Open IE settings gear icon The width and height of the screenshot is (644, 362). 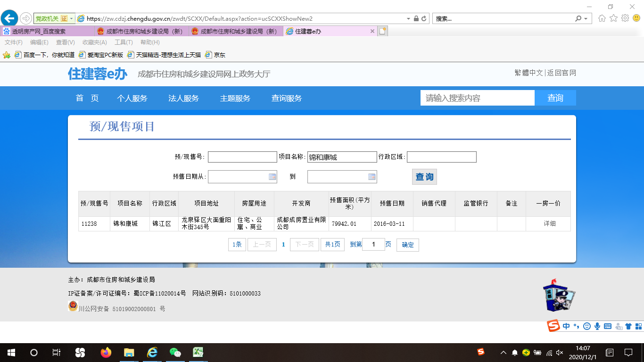coord(625,18)
